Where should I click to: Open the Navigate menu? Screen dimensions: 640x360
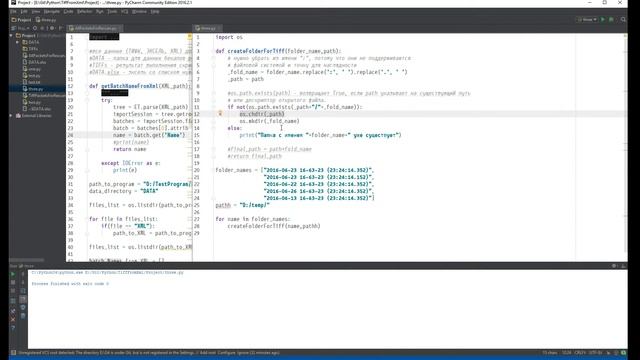click(52, 11)
